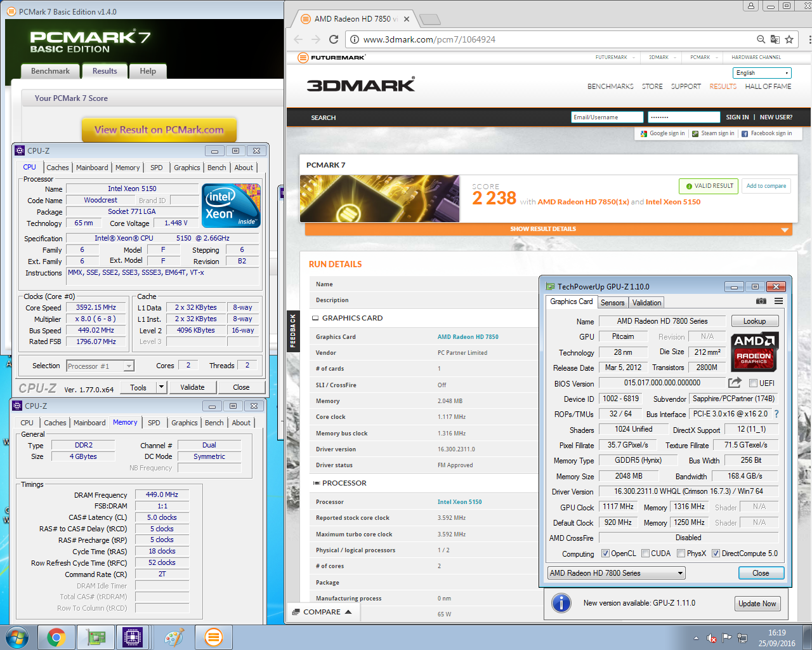The height and width of the screenshot is (650, 812).
Task: Open the Windows Start menu
Action: [17, 637]
